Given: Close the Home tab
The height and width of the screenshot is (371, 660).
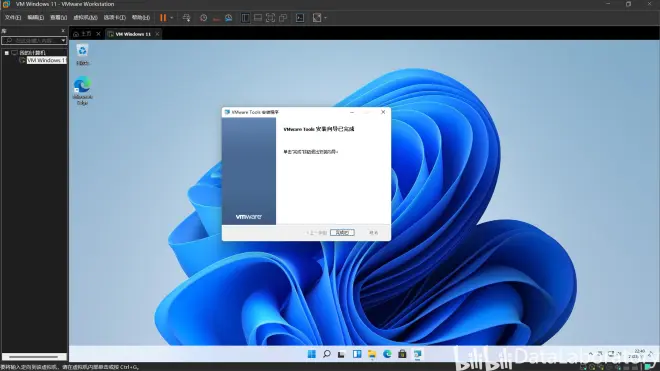Looking at the screenshot, I should 98,34.
